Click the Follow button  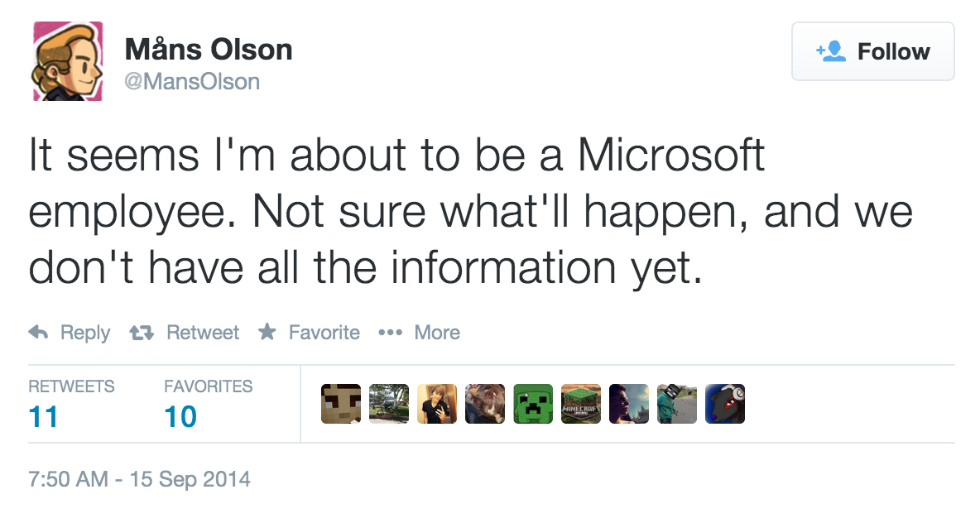[x=872, y=51]
